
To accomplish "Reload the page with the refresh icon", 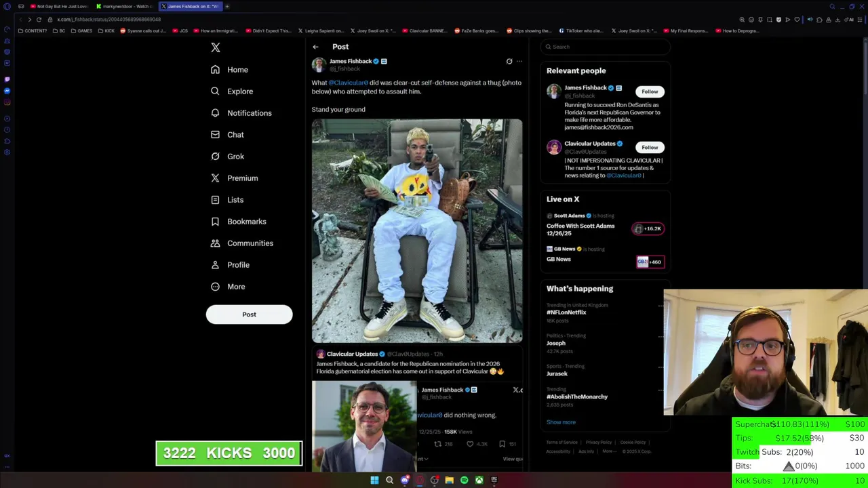I will [39, 20].
